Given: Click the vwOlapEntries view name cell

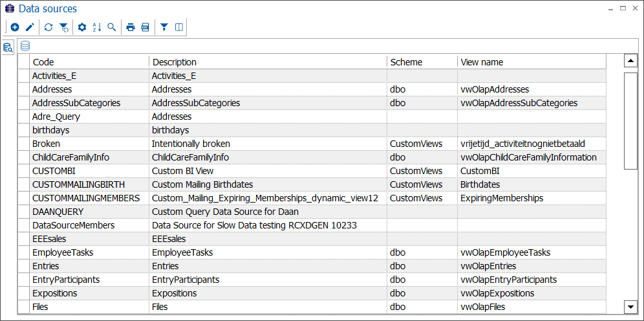Looking at the screenshot, I should (x=531, y=265).
